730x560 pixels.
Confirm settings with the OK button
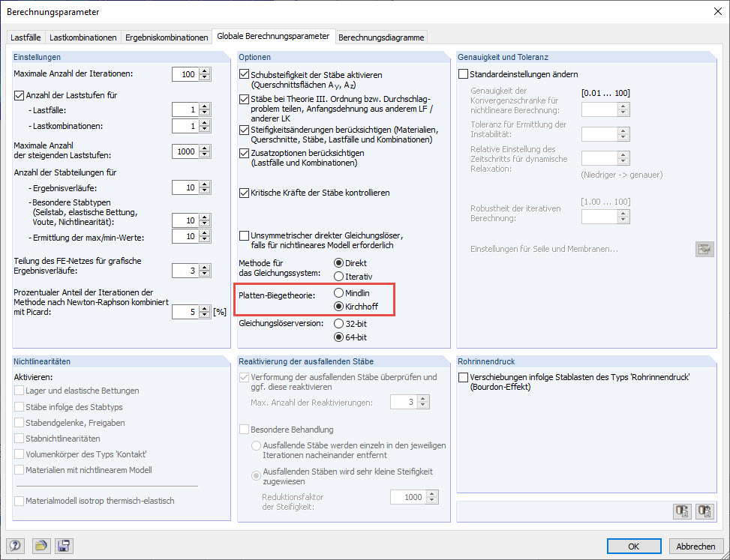click(x=634, y=546)
